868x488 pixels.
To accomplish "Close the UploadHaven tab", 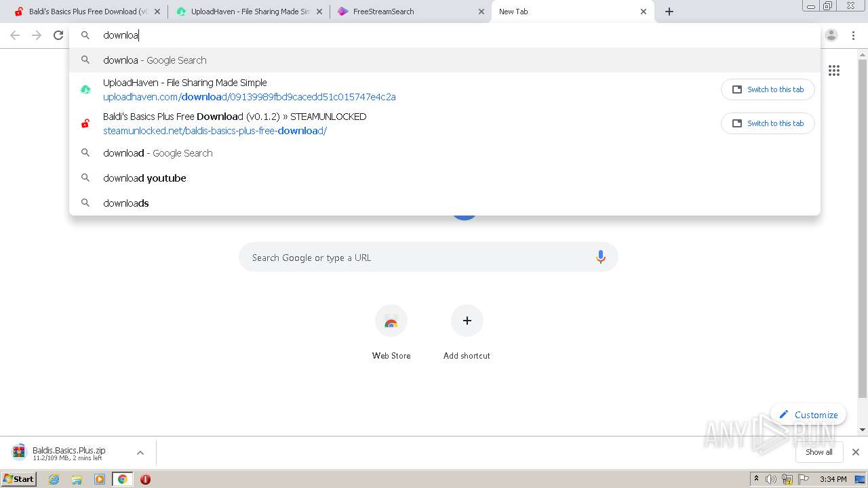I will (319, 12).
